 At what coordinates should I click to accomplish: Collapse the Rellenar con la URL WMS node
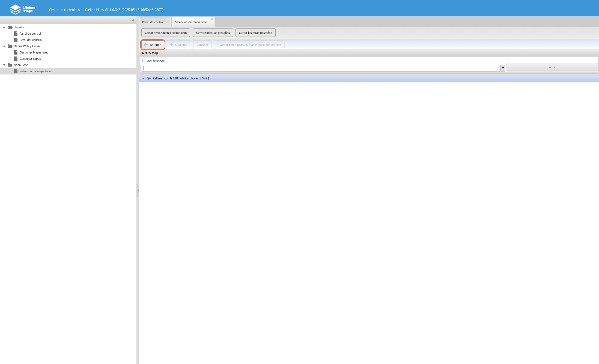[x=143, y=79]
